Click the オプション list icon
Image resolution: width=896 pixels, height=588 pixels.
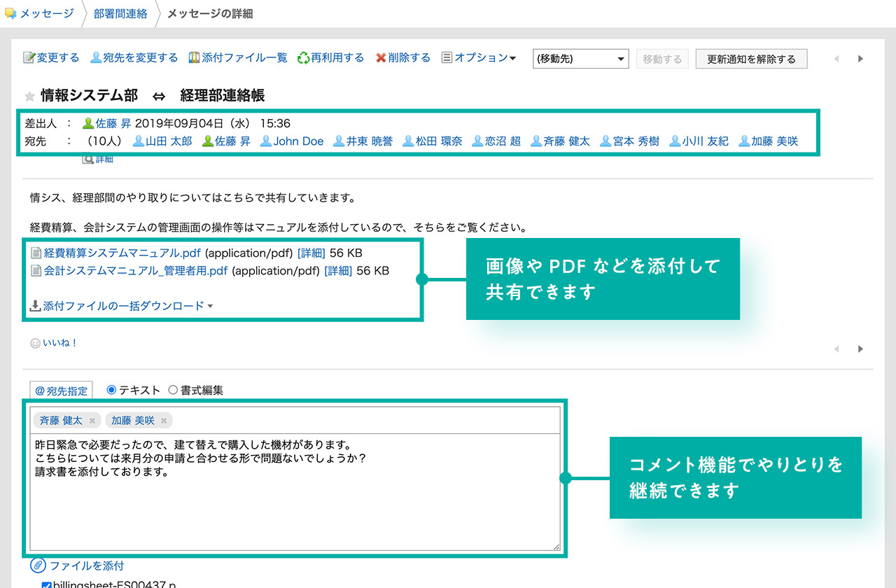[447, 58]
